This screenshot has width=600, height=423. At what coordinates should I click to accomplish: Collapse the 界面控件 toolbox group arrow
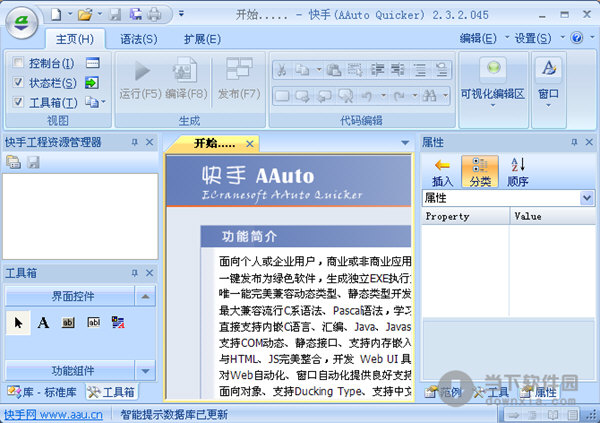pyautogui.click(x=145, y=296)
